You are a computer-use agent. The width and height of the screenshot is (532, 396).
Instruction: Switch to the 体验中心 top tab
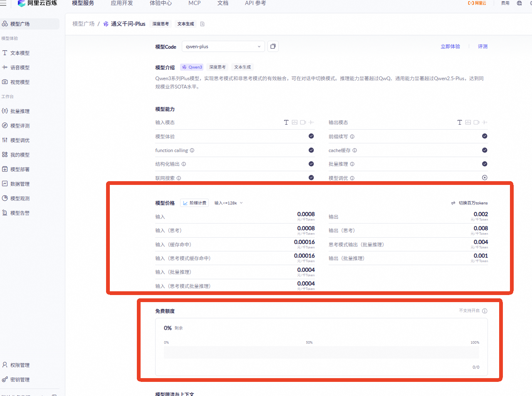[x=161, y=3]
